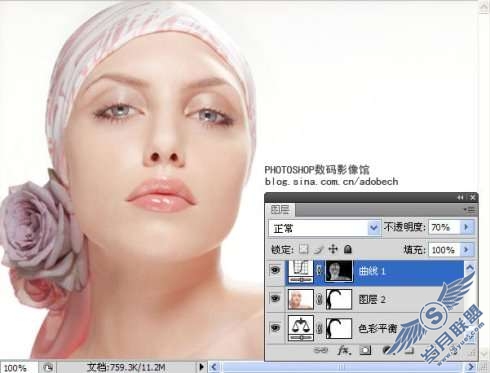
Task: Hide the 色彩平衡 layer
Action: pyautogui.click(x=275, y=328)
